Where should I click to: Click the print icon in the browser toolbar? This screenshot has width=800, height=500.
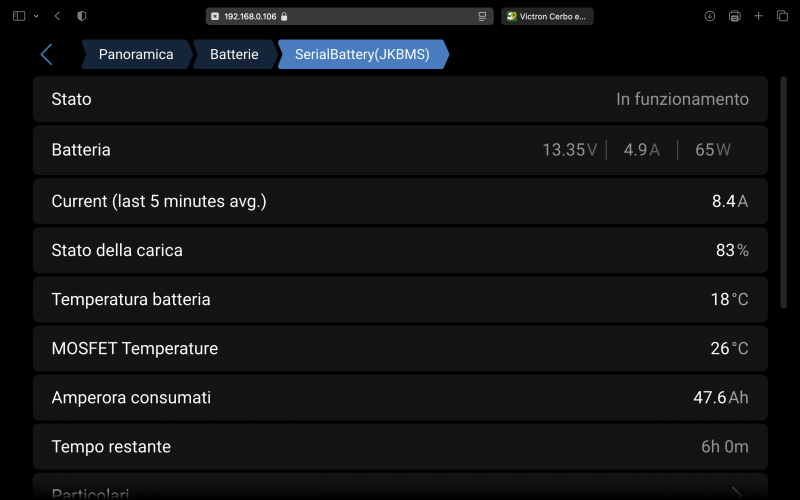[x=735, y=16]
